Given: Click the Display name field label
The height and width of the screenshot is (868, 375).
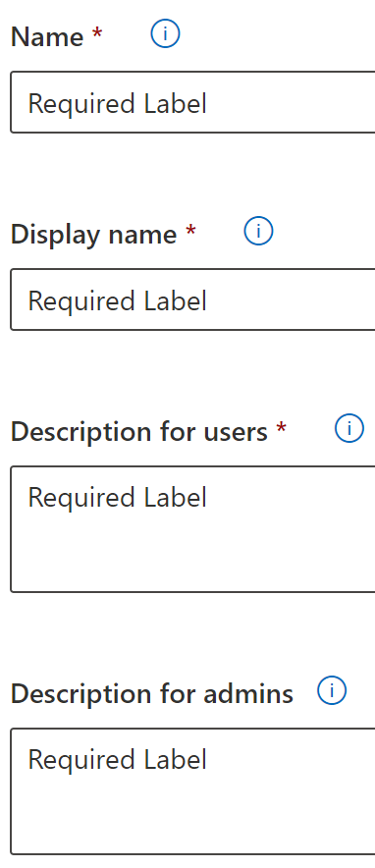Looking at the screenshot, I should pyautogui.click(x=93, y=235).
